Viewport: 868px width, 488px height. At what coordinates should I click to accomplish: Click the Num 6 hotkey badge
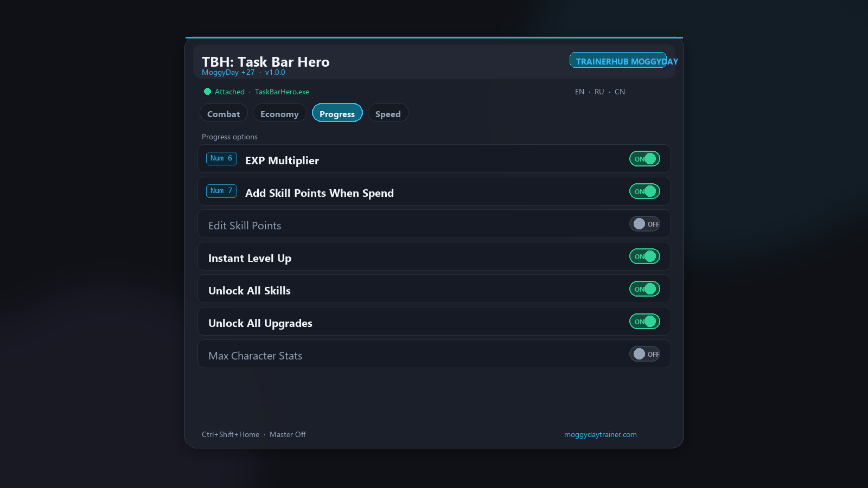[x=221, y=158]
